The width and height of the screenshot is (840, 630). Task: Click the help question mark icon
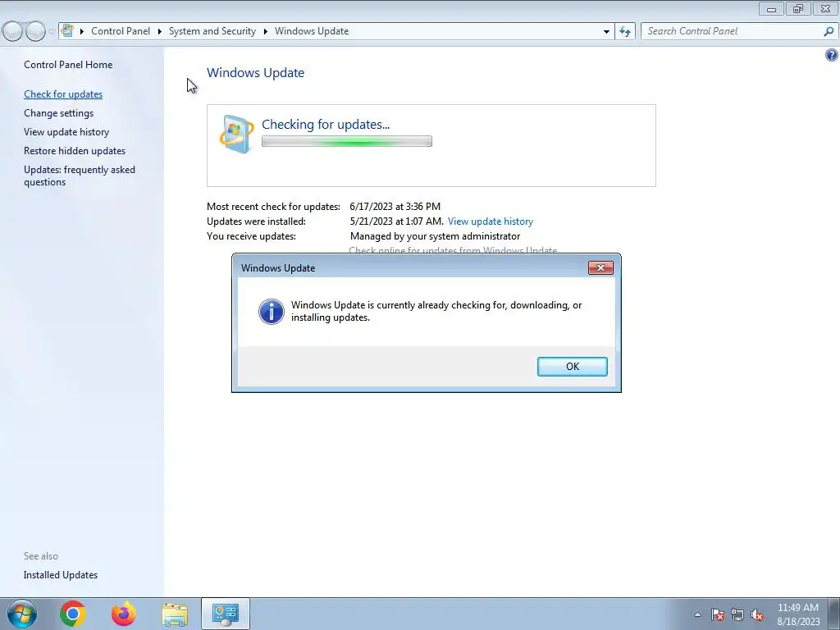pyautogui.click(x=832, y=55)
